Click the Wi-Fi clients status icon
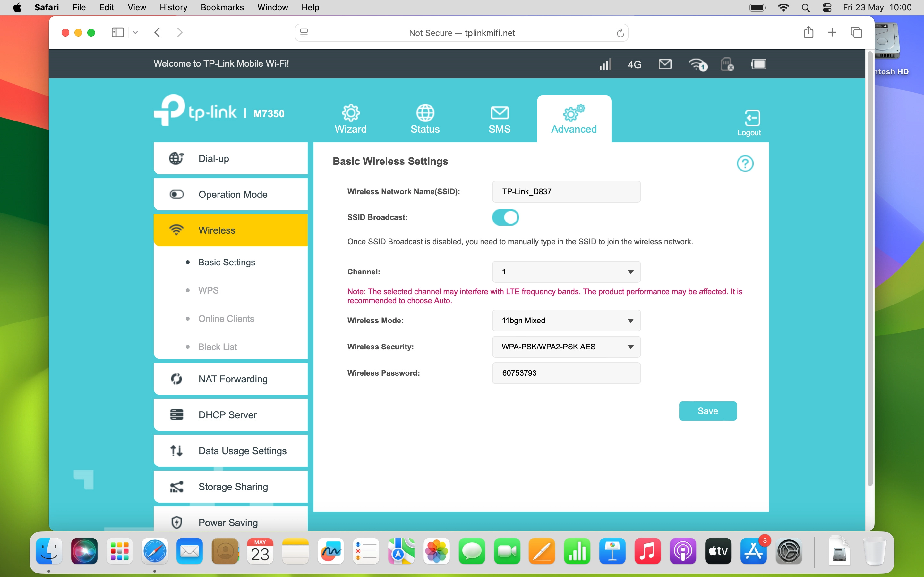 [x=697, y=64]
